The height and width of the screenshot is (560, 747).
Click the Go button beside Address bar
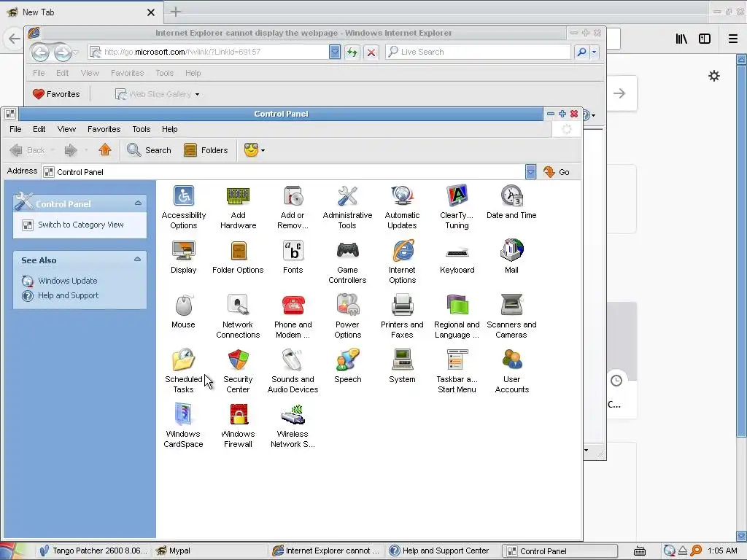pos(557,172)
